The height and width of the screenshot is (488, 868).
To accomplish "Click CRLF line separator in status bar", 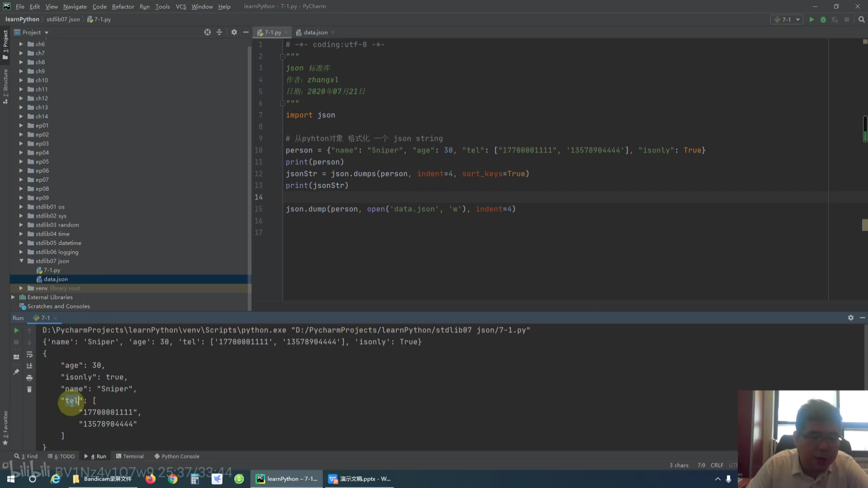I will click(x=717, y=465).
